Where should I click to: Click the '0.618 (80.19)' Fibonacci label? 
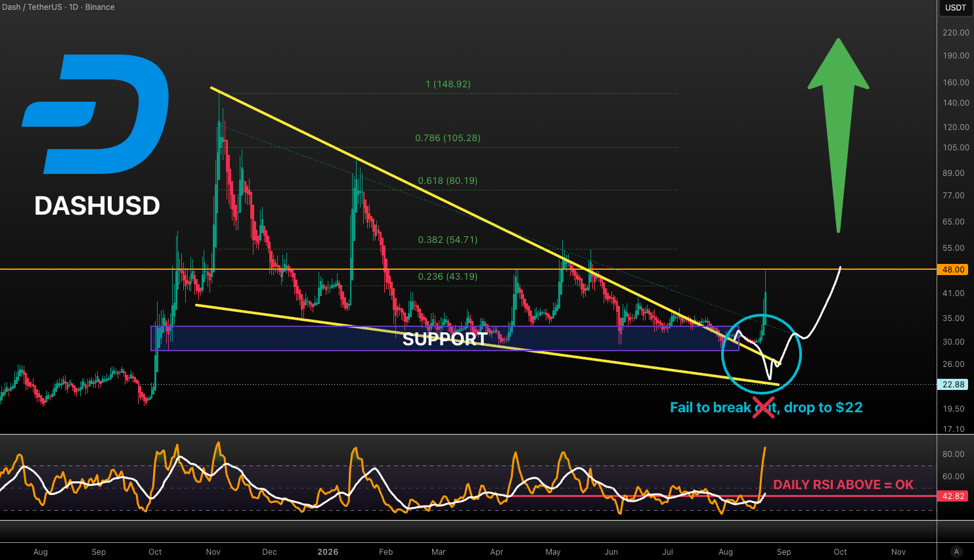tap(448, 181)
